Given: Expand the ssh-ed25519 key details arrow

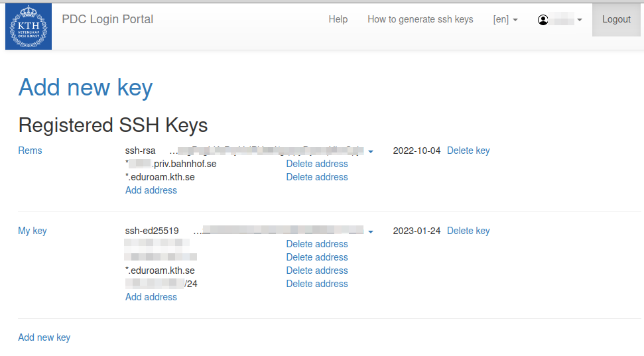Looking at the screenshot, I should pyautogui.click(x=371, y=232).
